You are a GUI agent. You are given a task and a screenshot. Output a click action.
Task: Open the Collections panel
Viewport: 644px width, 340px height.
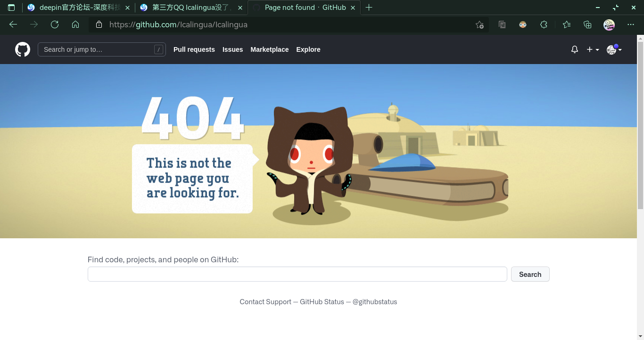point(587,24)
